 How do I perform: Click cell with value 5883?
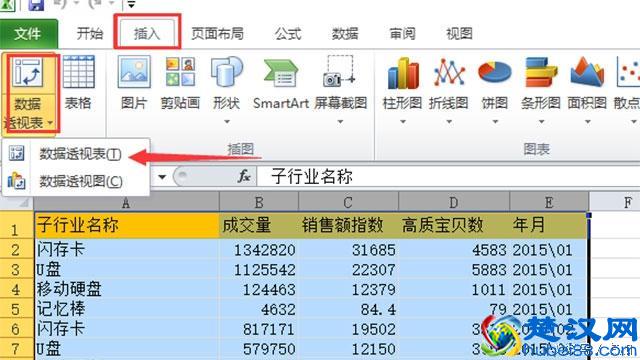[x=454, y=269]
